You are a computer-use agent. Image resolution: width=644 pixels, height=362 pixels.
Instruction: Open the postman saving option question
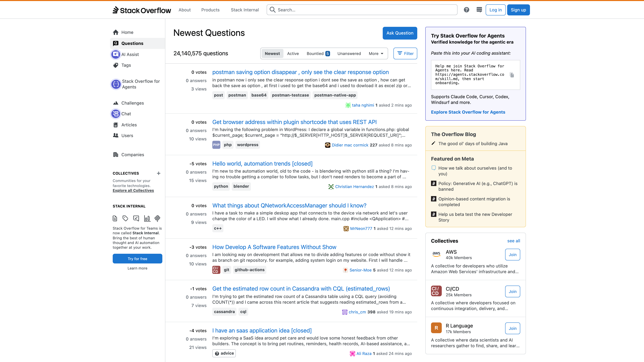301,72
